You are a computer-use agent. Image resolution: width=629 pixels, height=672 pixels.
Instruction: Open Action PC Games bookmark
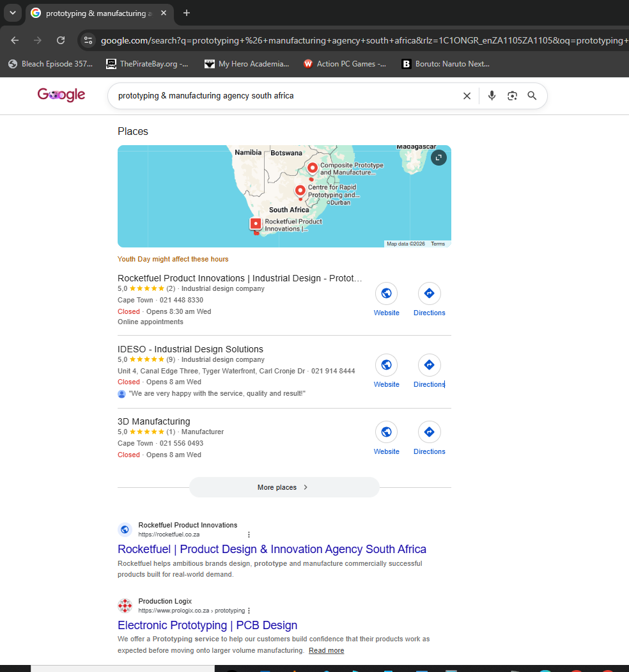[345, 64]
